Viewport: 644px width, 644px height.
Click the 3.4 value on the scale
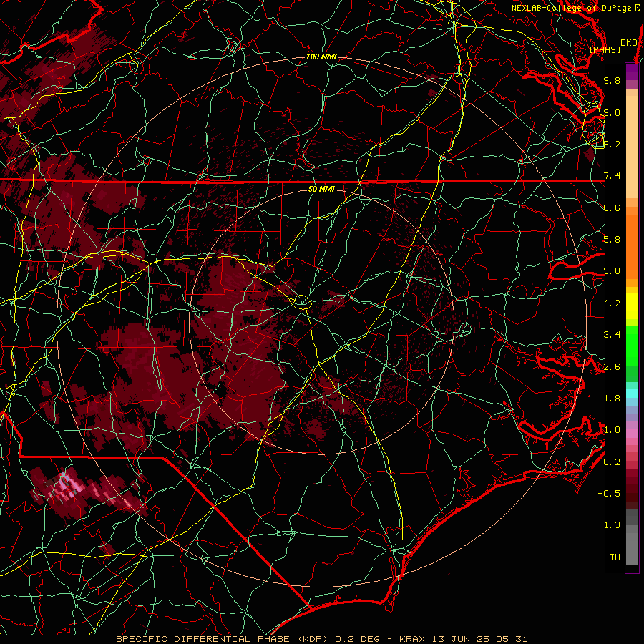(612, 335)
